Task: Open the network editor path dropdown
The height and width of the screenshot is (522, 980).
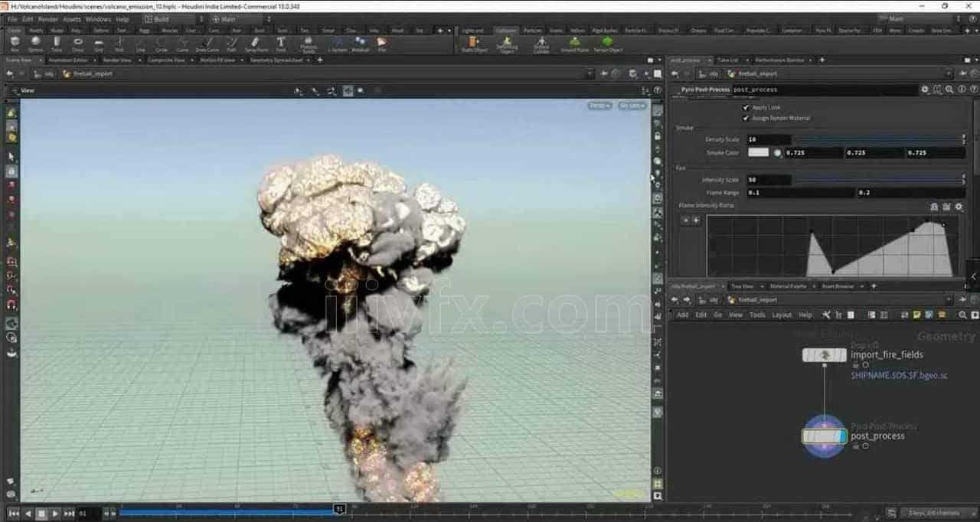Action: pos(949,300)
